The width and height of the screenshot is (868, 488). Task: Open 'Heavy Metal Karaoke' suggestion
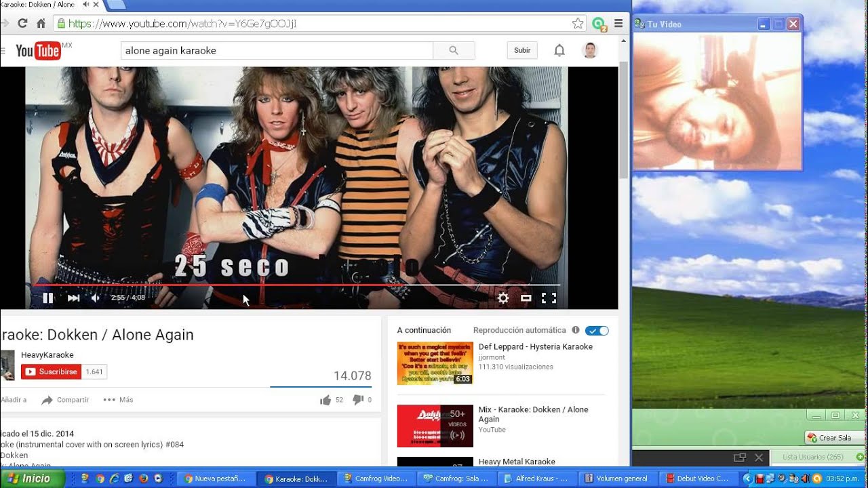[517, 462]
